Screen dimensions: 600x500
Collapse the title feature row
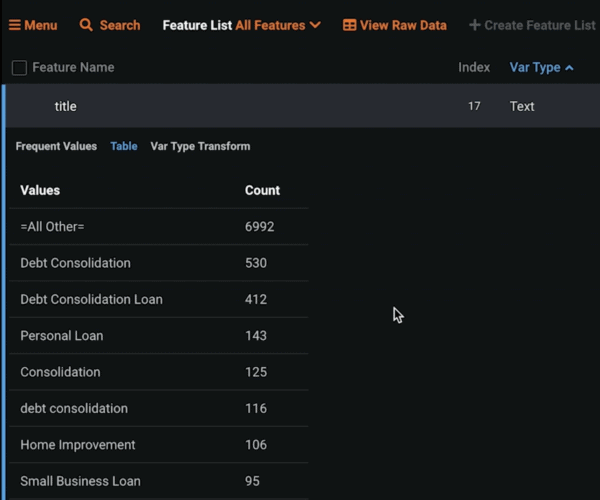(303, 106)
